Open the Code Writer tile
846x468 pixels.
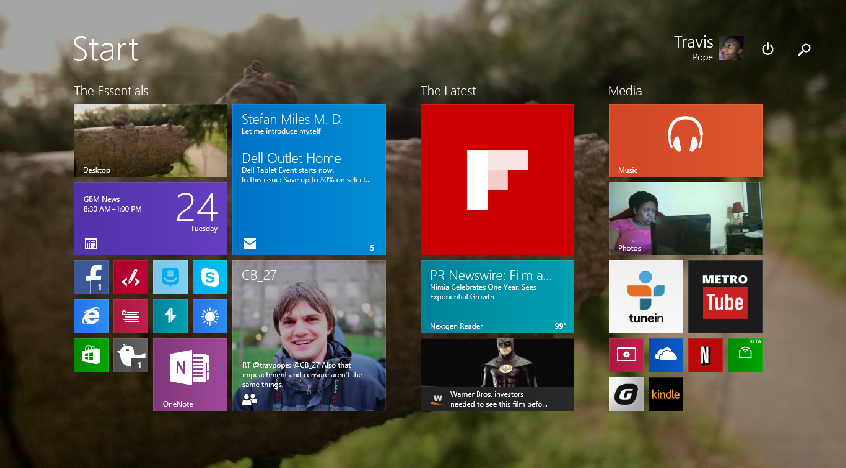click(131, 277)
